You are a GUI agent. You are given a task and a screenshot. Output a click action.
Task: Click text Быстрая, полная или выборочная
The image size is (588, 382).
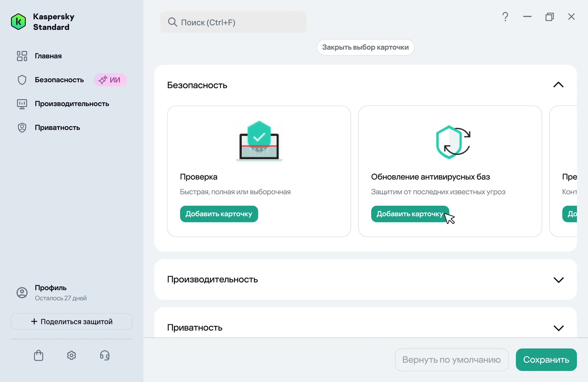[x=235, y=192]
